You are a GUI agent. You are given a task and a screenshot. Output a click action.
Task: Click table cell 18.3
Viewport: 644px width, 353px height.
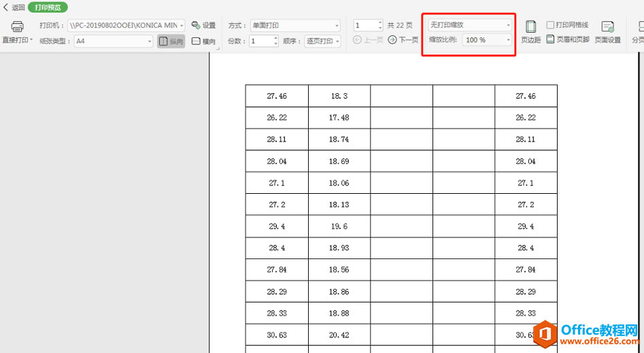pyautogui.click(x=339, y=96)
